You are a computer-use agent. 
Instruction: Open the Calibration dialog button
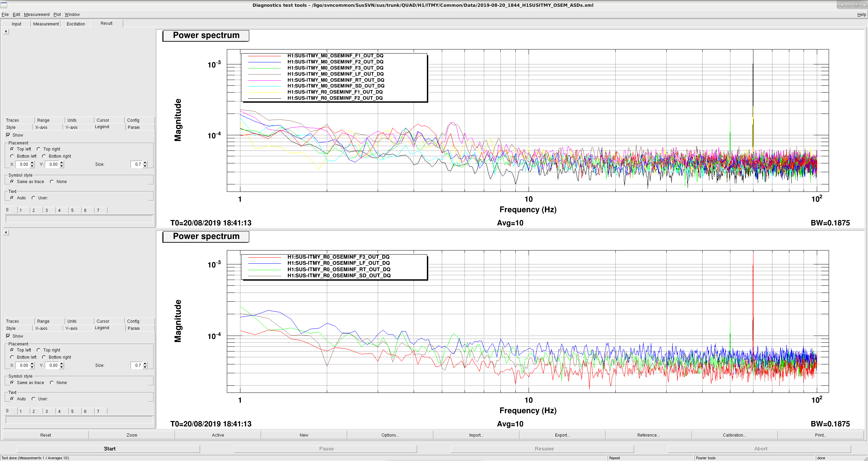point(734,435)
